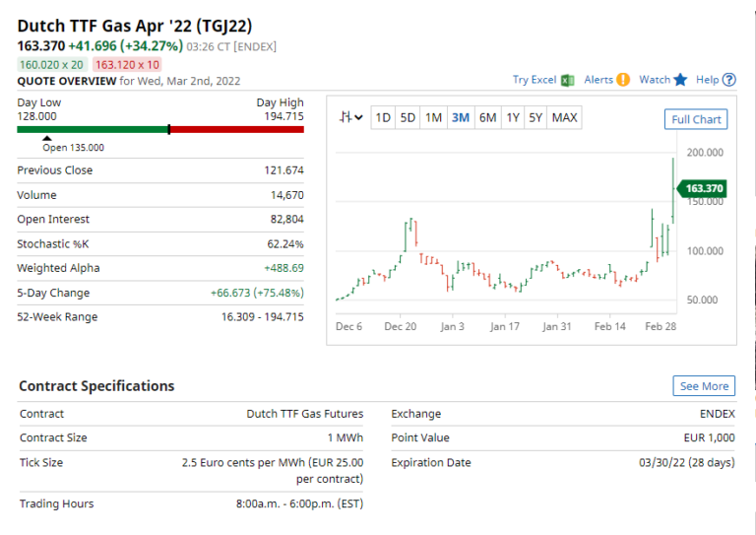Select the 1M time period

pyautogui.click(x=433, y=118)
